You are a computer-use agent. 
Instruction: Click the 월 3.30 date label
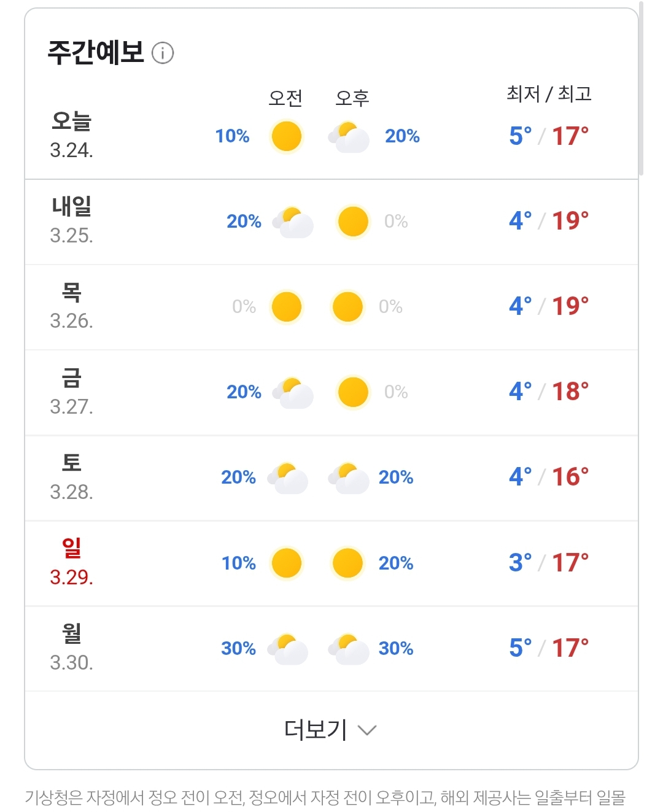click(x=71, y=648)
